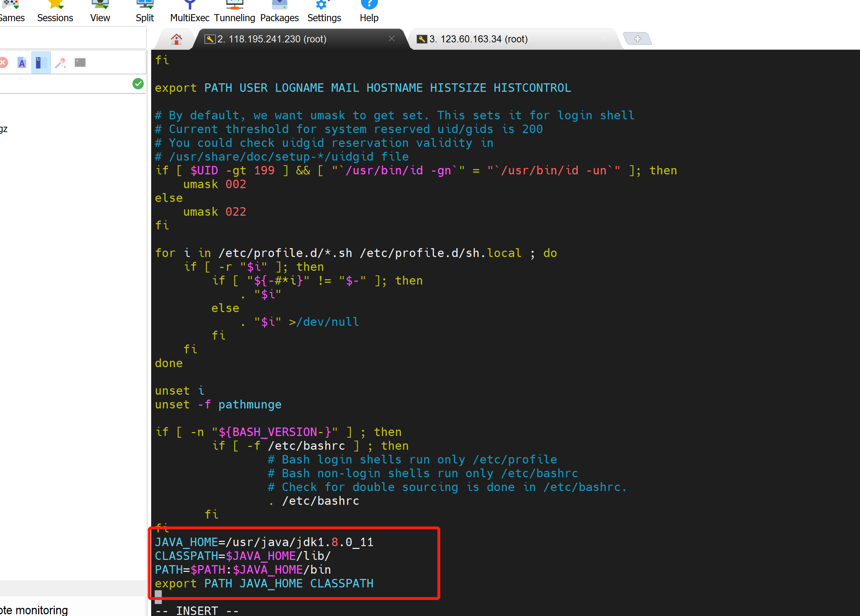
Task: Close the 118.195.241.230 session tab
Action: 392,39
